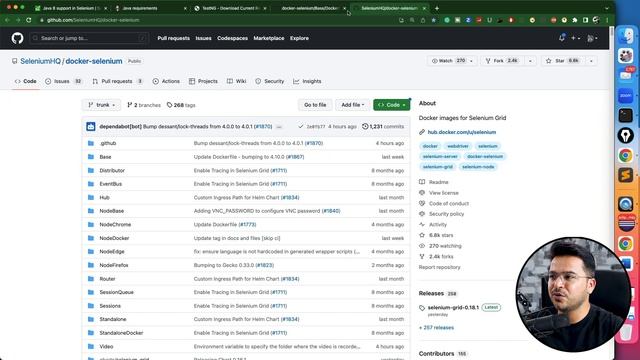Open Terminal from the Dock
Viewport: 640px width, 360px height.
[x=625, y=116]
